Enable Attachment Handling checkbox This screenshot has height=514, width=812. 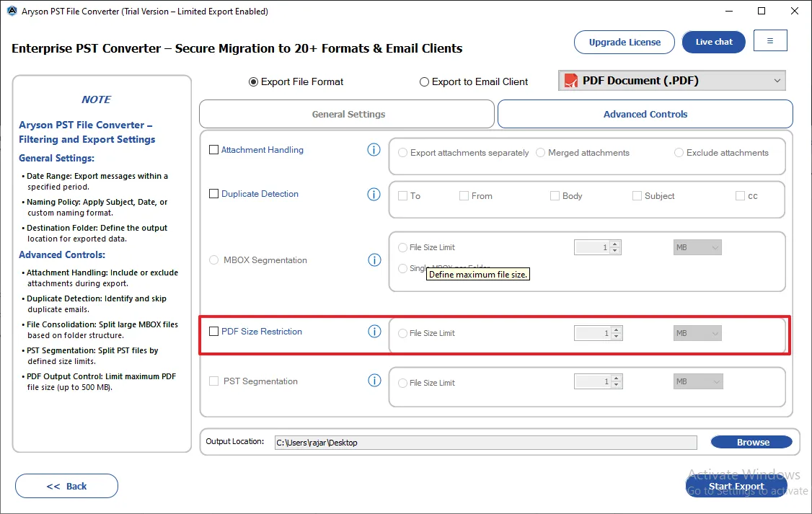(x=214, y=150)
